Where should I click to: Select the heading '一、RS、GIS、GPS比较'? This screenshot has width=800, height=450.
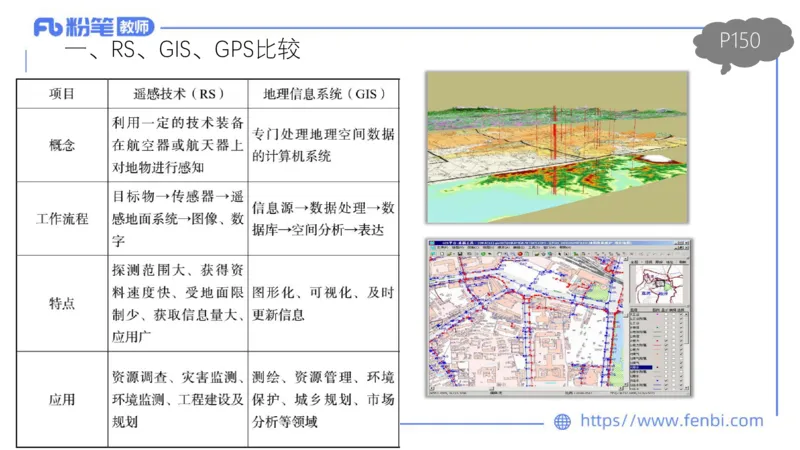[183, 49]
